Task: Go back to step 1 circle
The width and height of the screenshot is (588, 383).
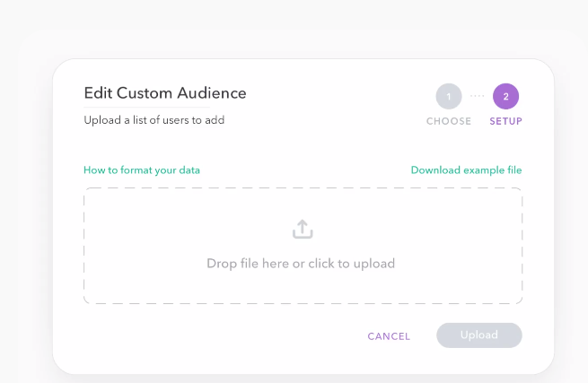Action: click(x=449, y=96)
